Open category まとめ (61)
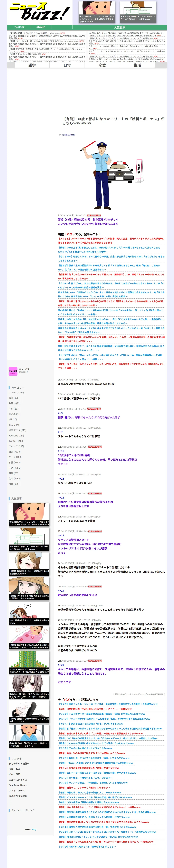 coord(14,414)
